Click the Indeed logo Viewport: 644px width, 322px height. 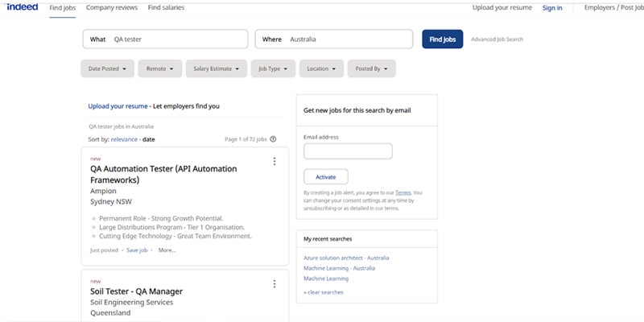click(x=23, y=7)
